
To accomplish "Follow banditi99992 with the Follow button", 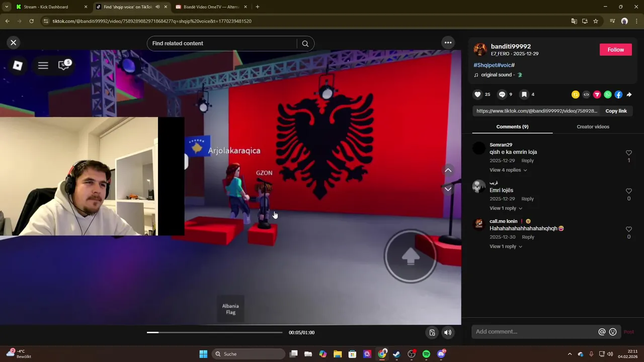I will coord(615,50).
